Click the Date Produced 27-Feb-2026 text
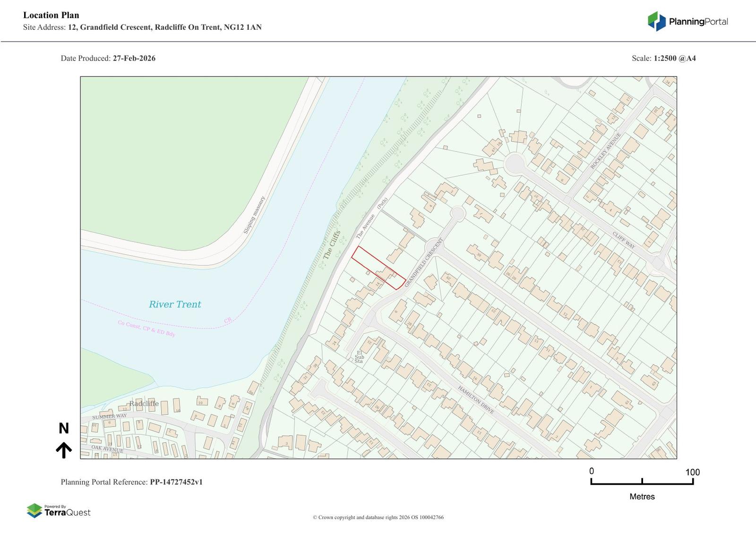The height and width of the screenshot is (535, 756). coord(108,58)
